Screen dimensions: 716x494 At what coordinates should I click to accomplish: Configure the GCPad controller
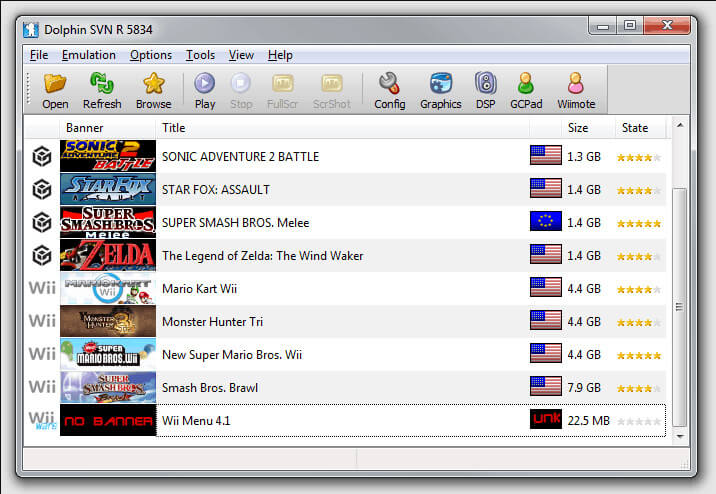526,91
